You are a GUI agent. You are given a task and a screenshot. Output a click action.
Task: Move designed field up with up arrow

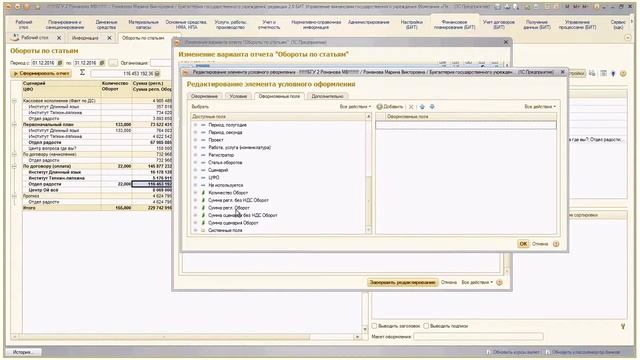[422, 107]
